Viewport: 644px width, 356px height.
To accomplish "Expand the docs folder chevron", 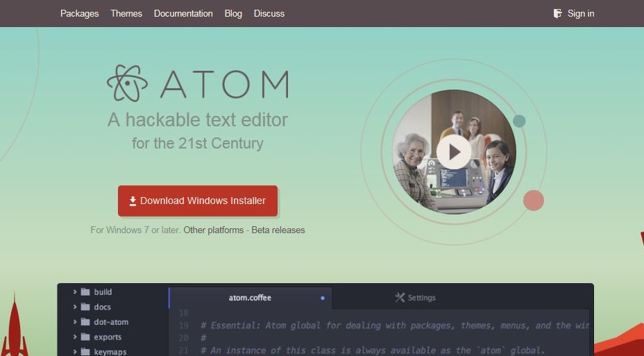I will (75, 307).
